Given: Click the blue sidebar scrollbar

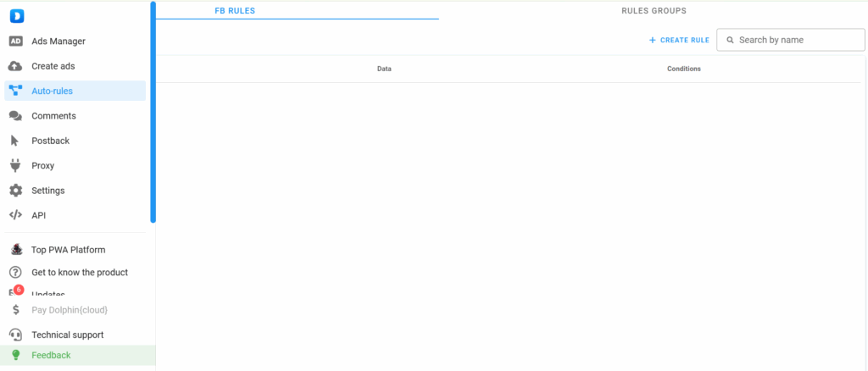Looking at the screenshot, I should [153, 113].
